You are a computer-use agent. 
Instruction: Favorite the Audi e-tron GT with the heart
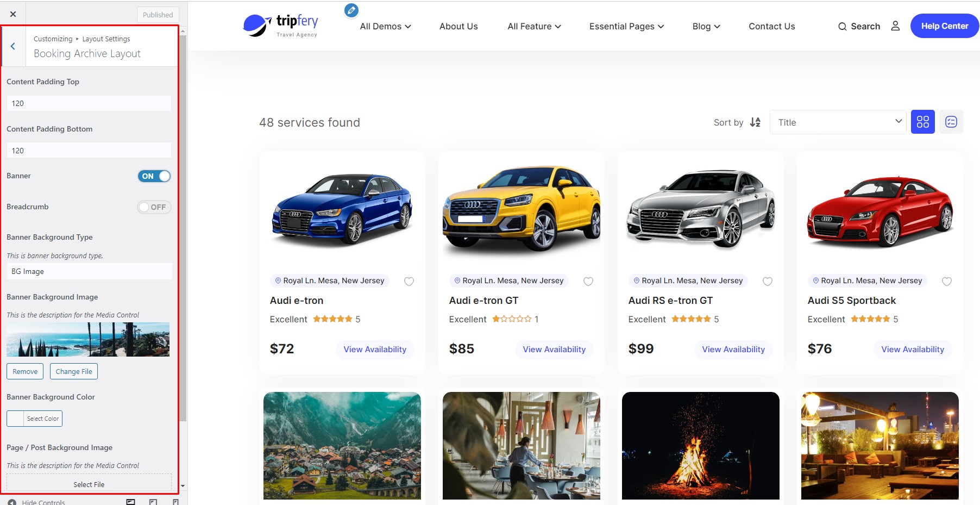click(588, 281)
